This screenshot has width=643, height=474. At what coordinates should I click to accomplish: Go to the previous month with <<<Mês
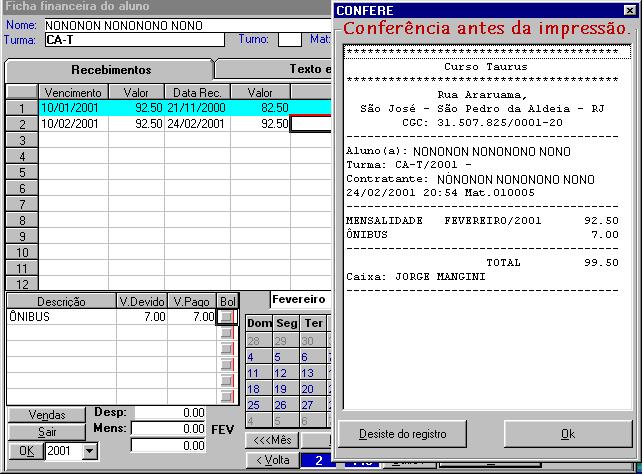[273, 440]
